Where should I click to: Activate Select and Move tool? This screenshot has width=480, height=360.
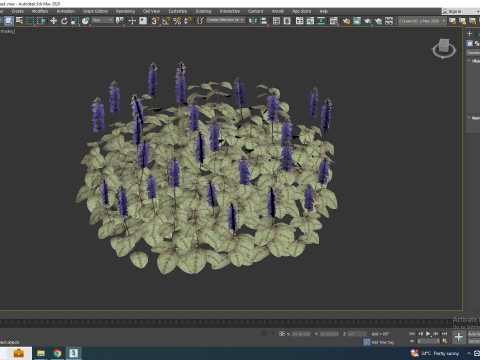(53, 21)
